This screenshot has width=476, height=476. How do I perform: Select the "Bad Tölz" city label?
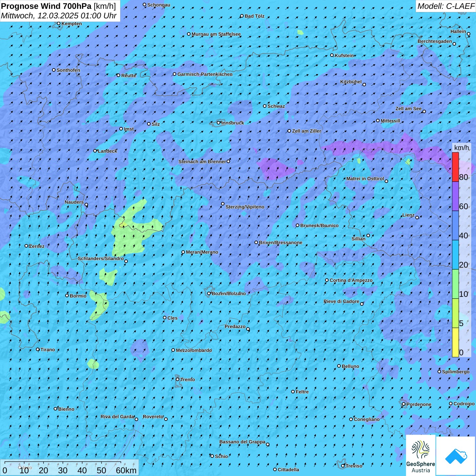tap(255, 16)
